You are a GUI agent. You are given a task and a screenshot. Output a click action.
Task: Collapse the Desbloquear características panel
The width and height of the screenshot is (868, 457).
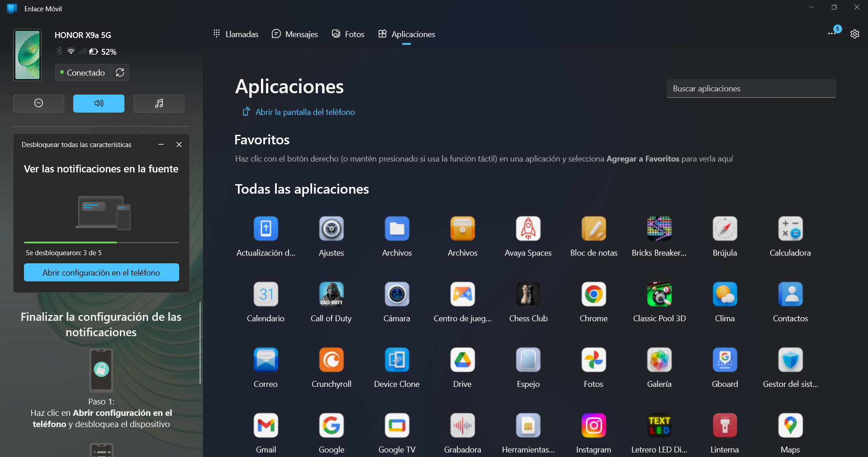pos(161,145)
